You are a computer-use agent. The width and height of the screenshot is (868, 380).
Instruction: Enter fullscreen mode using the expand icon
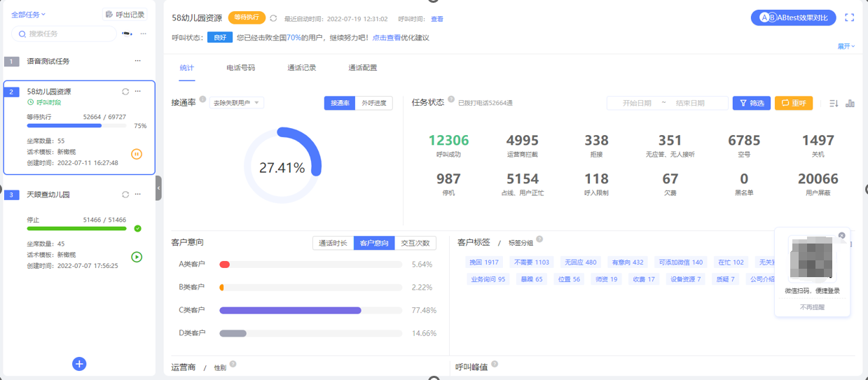[849, 18]
